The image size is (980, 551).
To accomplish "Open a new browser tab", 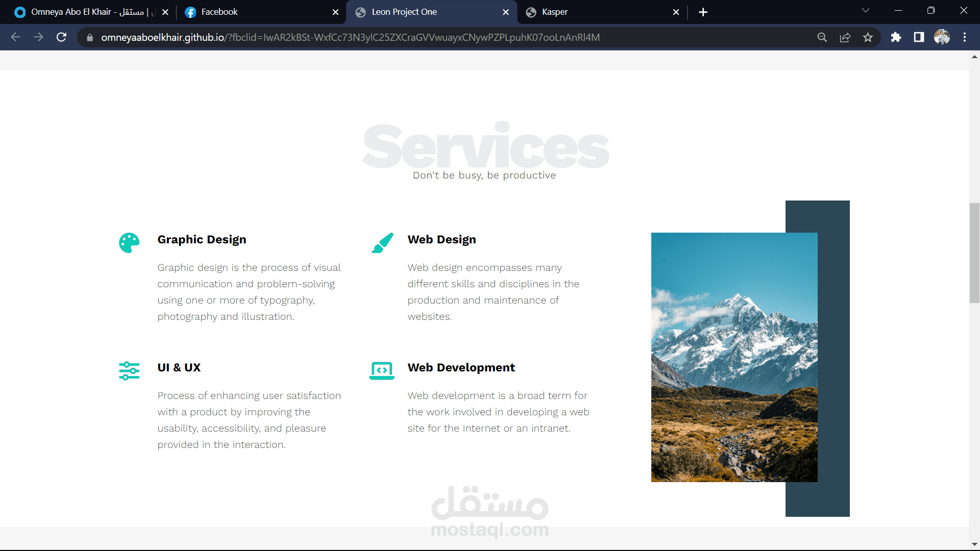I will [703, 12].
